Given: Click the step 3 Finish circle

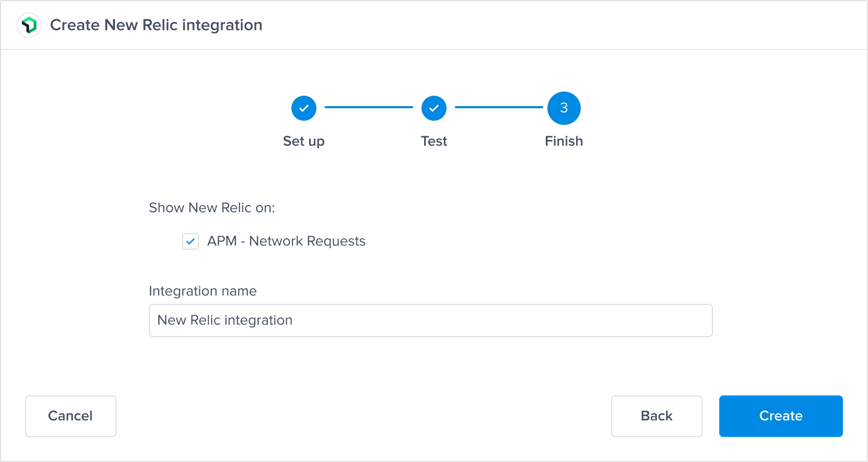Looking at the screenshot, I should click(x=564, y=108).
